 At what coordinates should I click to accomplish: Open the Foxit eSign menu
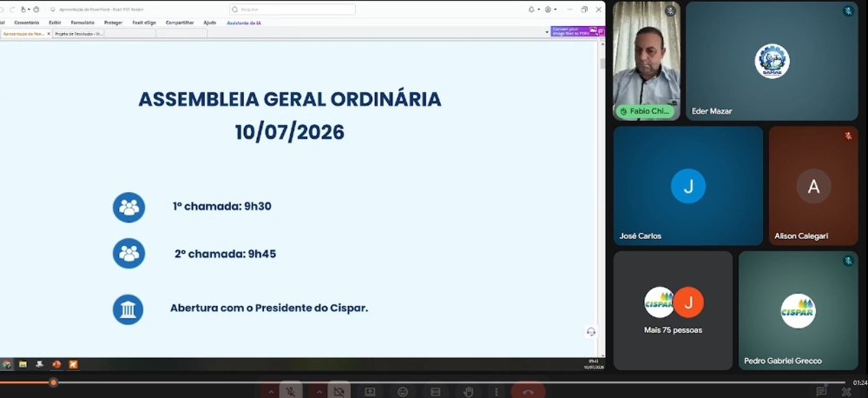pos(144,23)
